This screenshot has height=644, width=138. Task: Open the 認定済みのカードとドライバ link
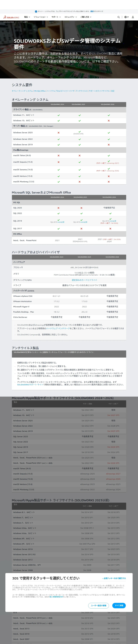coord(84,280)
